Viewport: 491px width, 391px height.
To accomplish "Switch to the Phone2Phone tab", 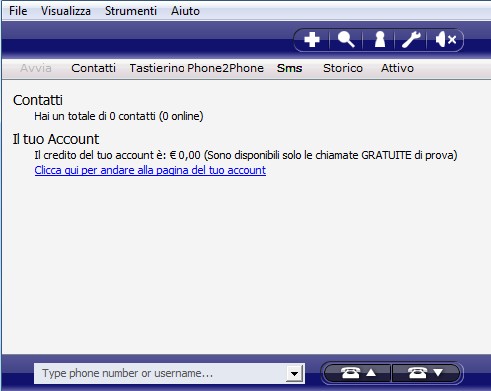I will 225,68.
